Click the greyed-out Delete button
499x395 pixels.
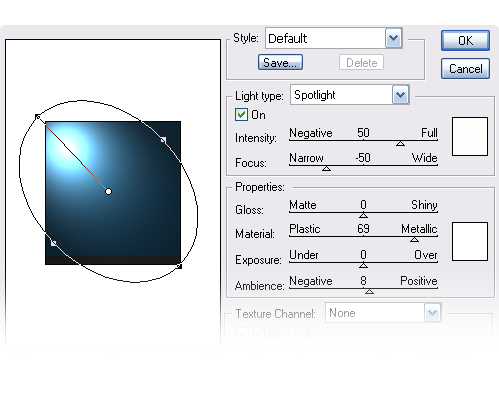pyautogui.click(x=362, y=62)
